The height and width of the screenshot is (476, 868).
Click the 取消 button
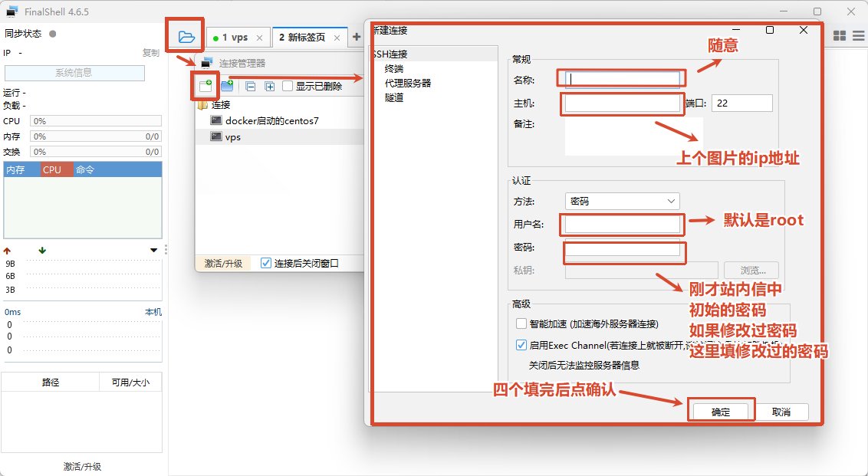pyautogui.click(x=781, y=412)
